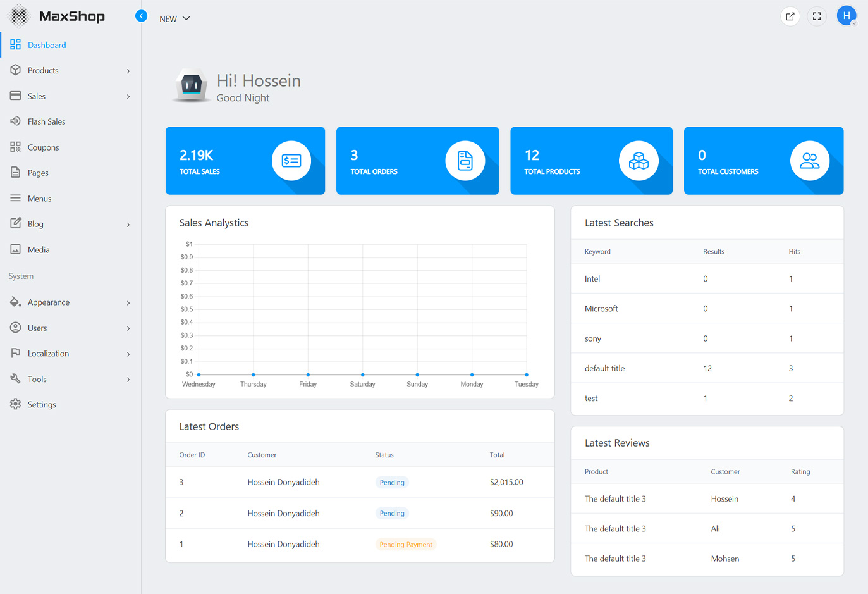Screen dimensions: 868x594
Task: Open the NEW dropdown menu
Action: 174,18
